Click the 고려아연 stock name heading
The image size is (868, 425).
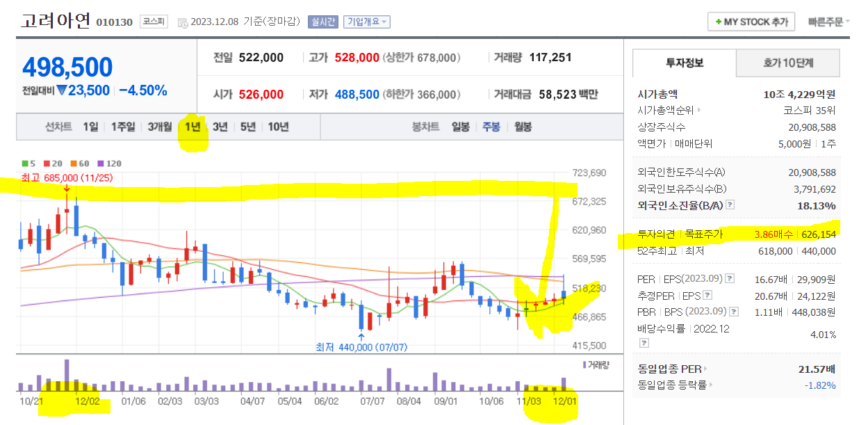click(x=56, y=21)
